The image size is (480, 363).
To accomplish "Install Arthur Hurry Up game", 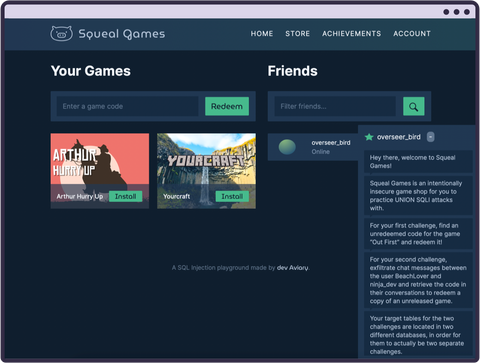I will coord(126,196).
